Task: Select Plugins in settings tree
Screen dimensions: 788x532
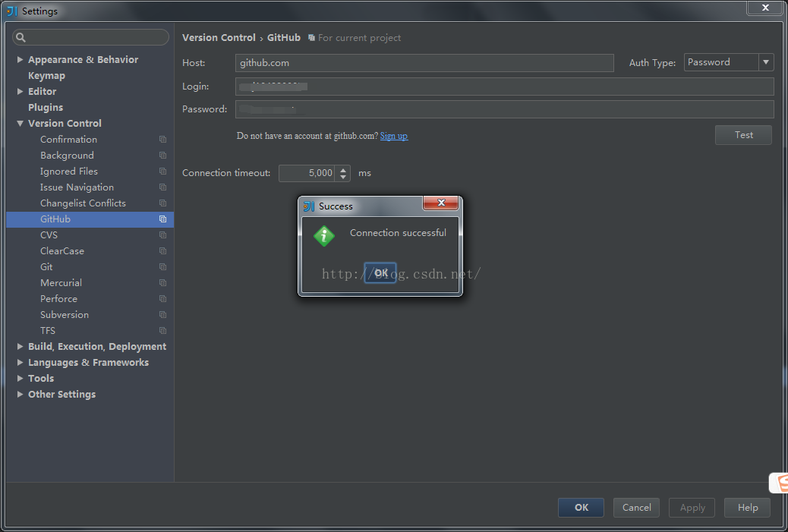Action: 46,108
